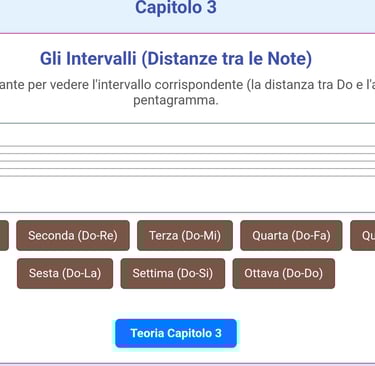This screenshot has width=375, height=366.
Task: Click the cut-off brown button left of Seconda
Action: pyautogui.click(x=4, y=235)
